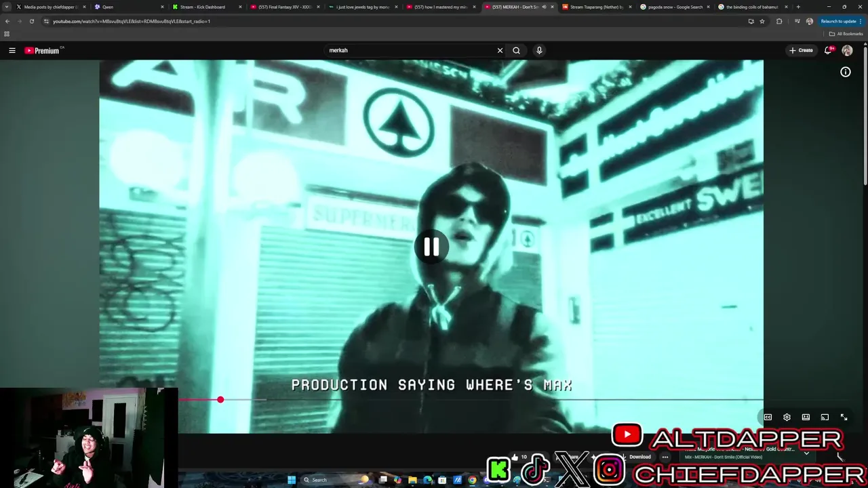Image resolution: width=868 pixels, height=488 pixels.
Task: Clear the 'merkah' search text with X
Action: [500, 50]
